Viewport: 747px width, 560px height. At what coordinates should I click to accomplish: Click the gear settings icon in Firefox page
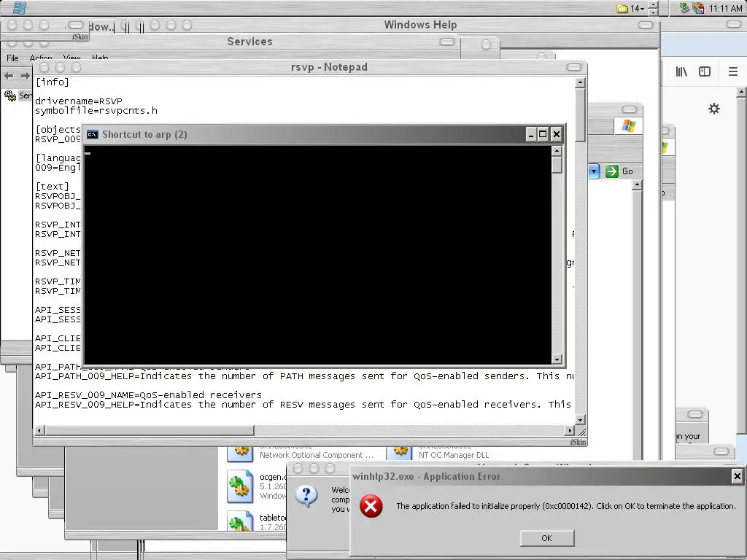click(x=713, y=109)
